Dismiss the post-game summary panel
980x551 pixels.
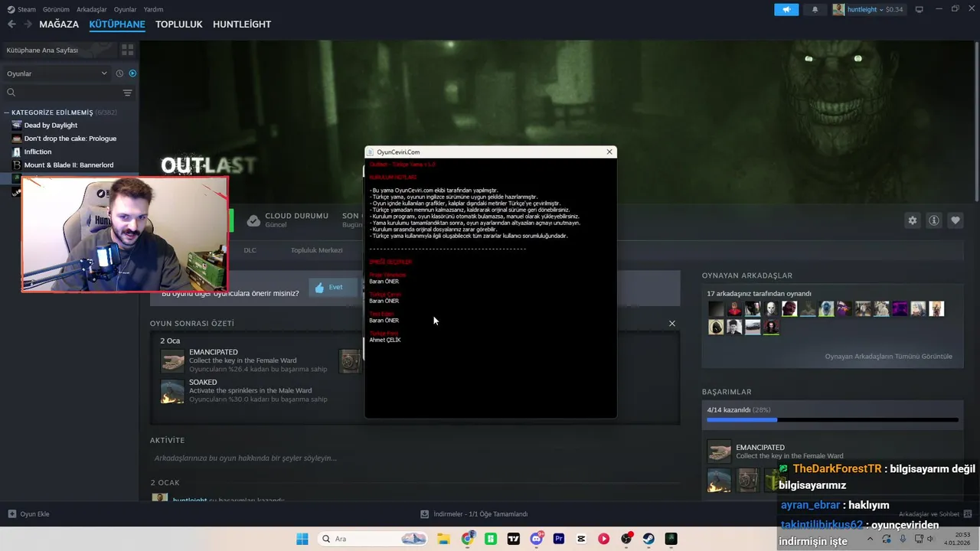click(672, 324)
